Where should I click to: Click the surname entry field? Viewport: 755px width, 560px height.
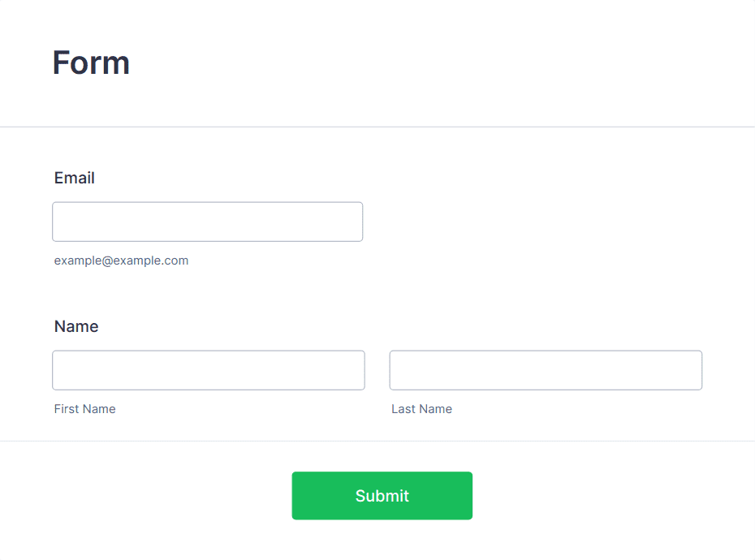click(x=546, y=370)
